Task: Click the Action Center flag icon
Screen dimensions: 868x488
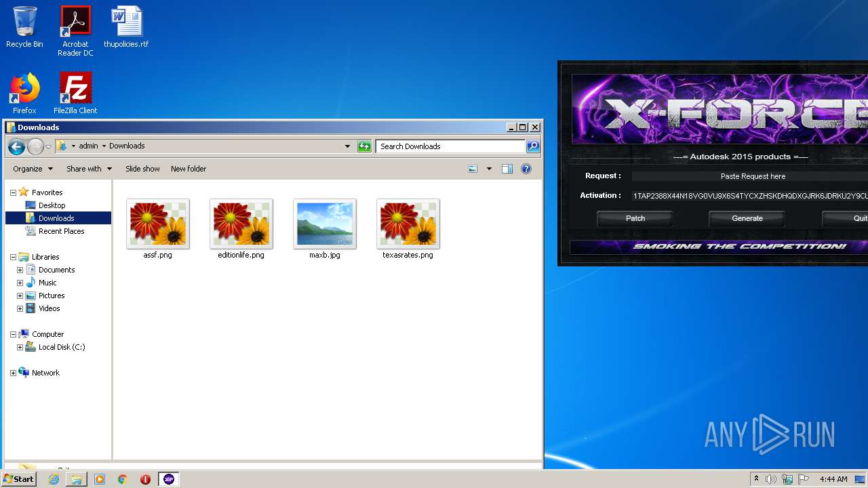Action: click(803, 479)
